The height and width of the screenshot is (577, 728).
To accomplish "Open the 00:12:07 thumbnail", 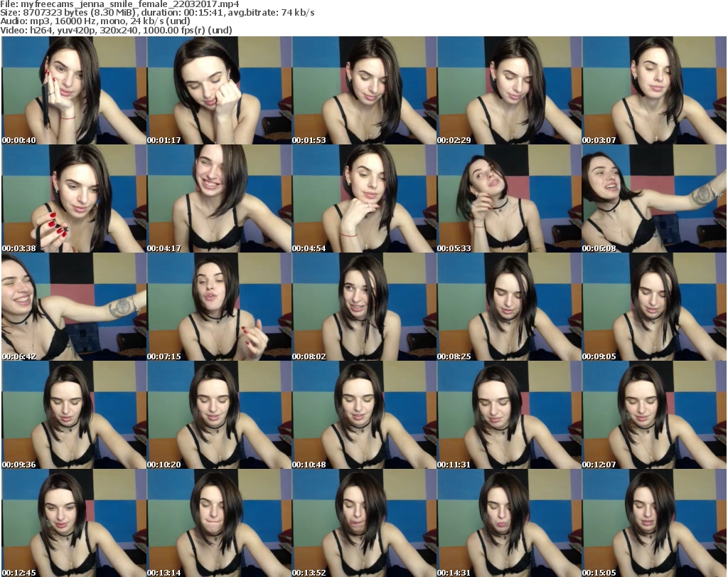I will [654, 415].
